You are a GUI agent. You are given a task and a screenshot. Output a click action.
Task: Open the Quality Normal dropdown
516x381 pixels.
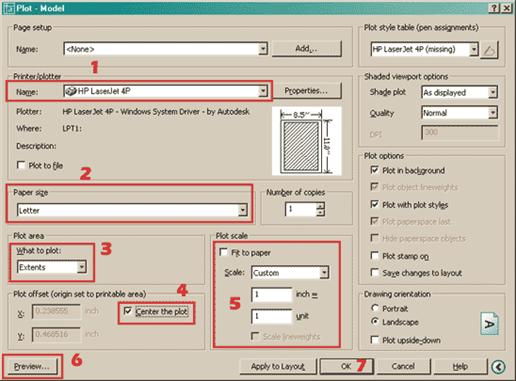point(493,113)
